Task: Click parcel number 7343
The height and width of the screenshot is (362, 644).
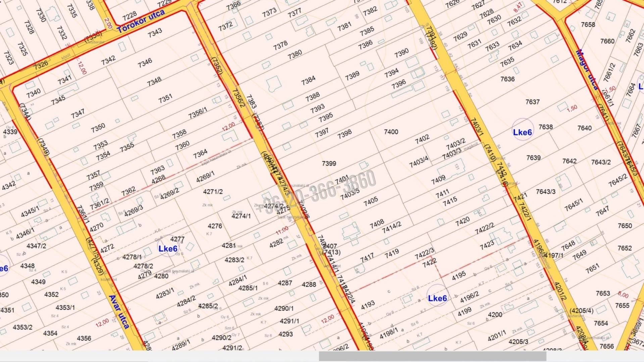Action: 155,33
